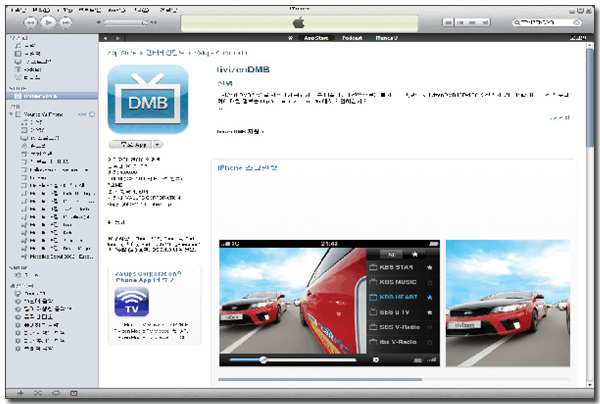Open the iTunes Store home icon
This screenshot has width=600, height=404.
(x=290, y=38)
